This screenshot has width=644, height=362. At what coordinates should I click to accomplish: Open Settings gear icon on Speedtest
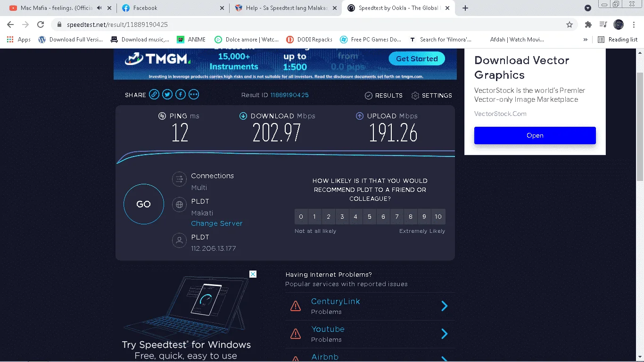click(x=415, y=96)
